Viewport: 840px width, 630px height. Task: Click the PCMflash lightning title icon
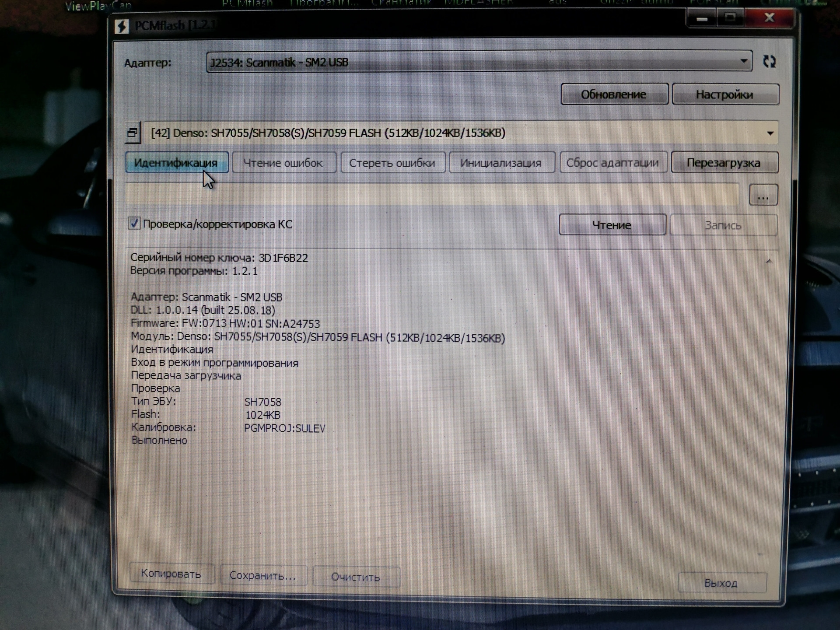coord(122,27)
